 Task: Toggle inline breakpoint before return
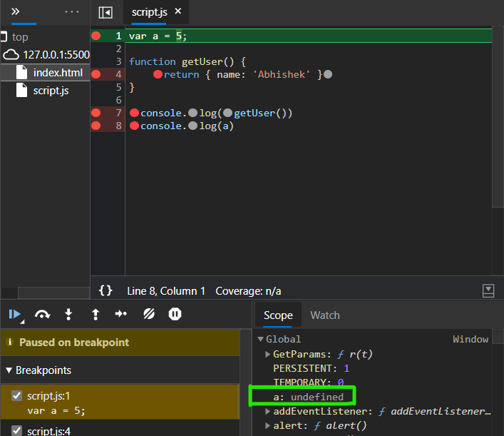pos(158,74)
